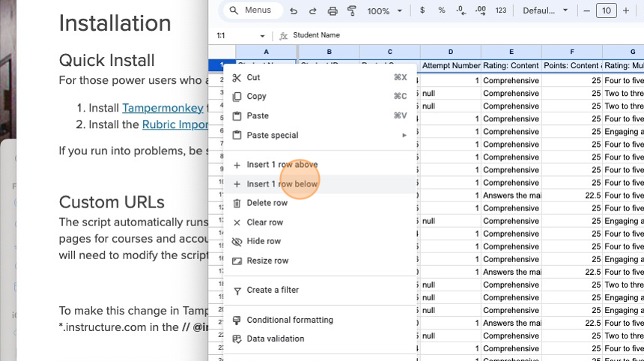Click the Print icon
The width and height of the screenshot is (644, 361).
click(332, 11)
